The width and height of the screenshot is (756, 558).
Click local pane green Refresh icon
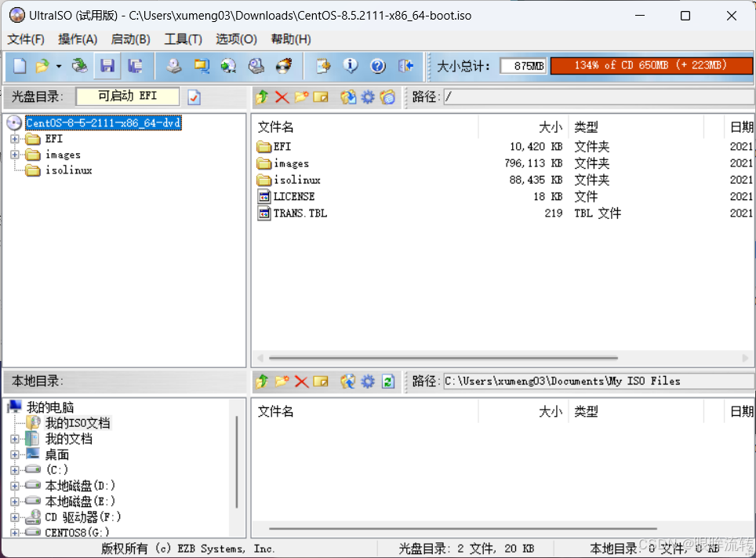[388, 381]
